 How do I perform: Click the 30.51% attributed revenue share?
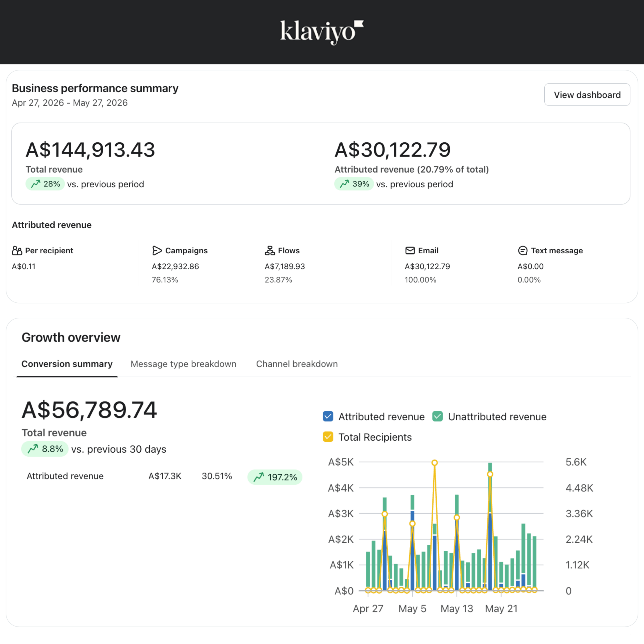pyautogui.click(x=217, y=476)
